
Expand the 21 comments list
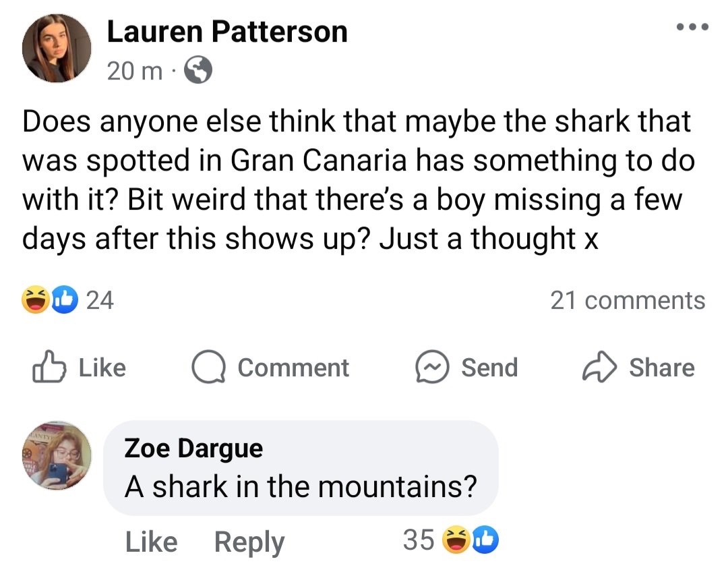pyautogui.click(x=628, y=300)
